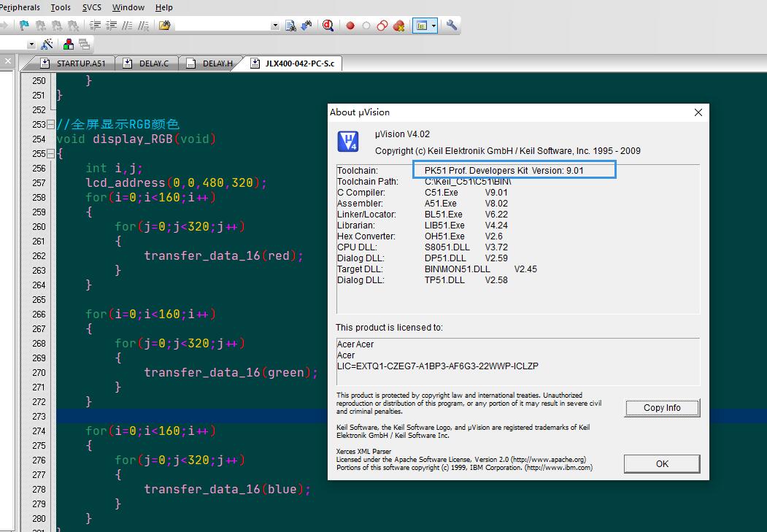Image resolution: width=767 pixels, height=532 pixels.
Task: Click 'transfer_data_16(blue);' code line
Action: click(x=227, y=490)
